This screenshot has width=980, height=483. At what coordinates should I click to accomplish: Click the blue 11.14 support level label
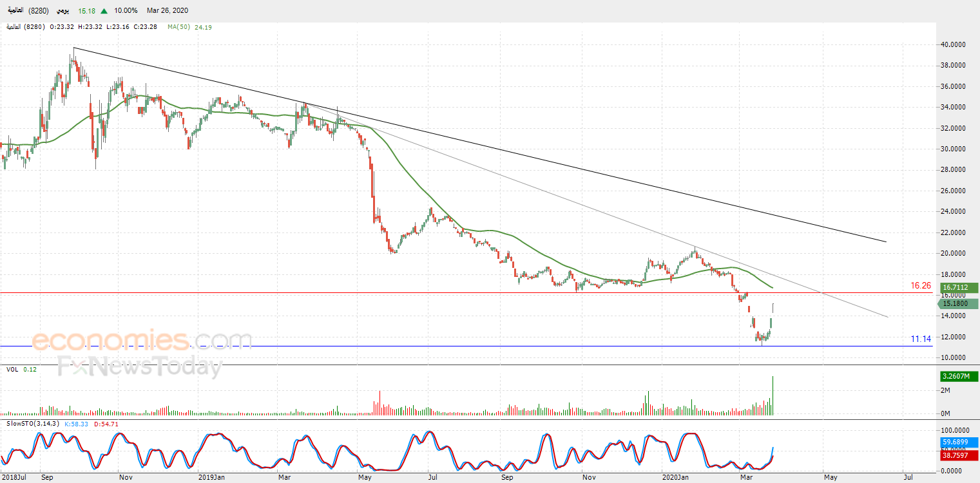tap(921, 339)
